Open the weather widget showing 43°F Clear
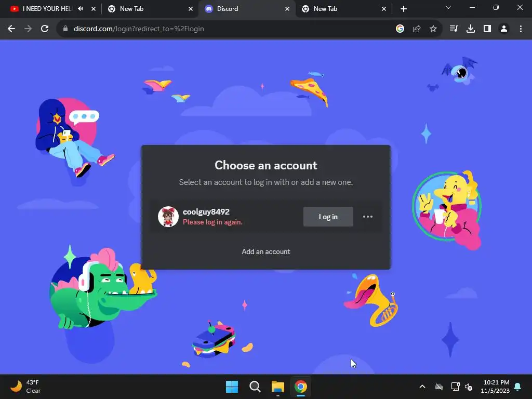The image size is (532, 399). (25, 387)
